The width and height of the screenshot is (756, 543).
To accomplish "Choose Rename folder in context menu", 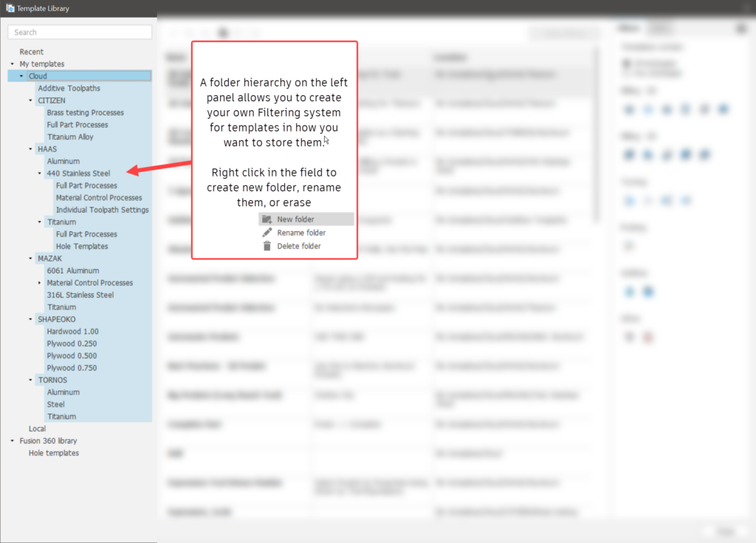I will click(306, 233).
